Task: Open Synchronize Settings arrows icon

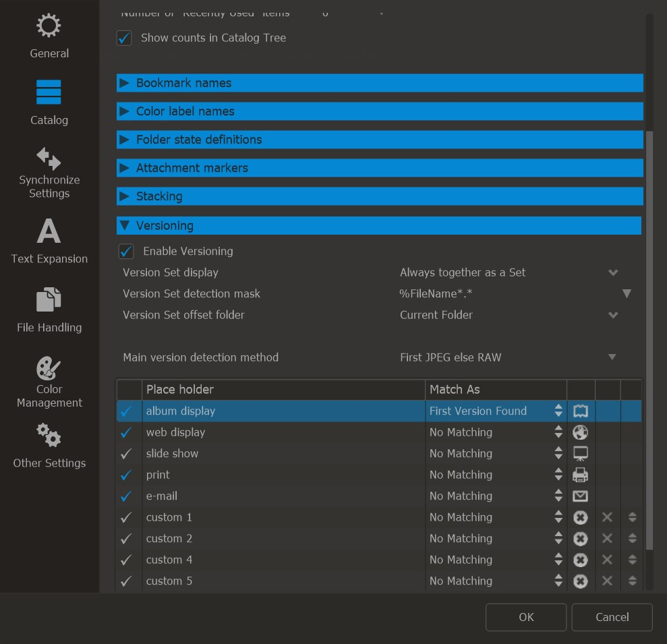Action: coord(49,158)
